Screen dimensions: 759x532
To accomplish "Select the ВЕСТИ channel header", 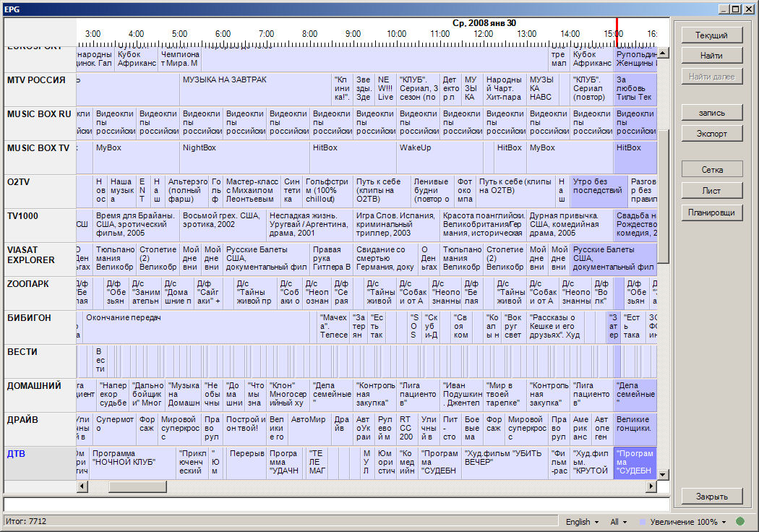I will pos(40,361).
